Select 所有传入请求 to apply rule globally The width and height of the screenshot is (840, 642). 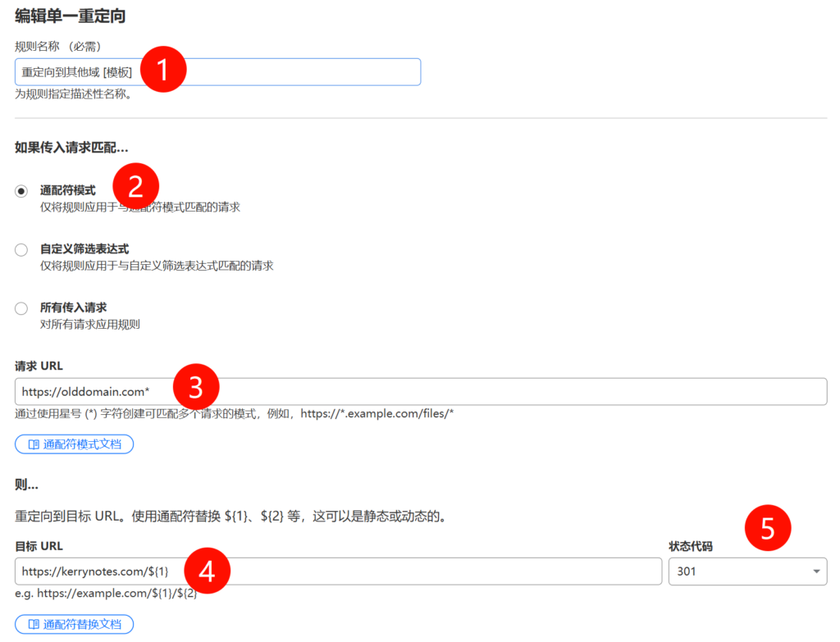coord(21,307)
